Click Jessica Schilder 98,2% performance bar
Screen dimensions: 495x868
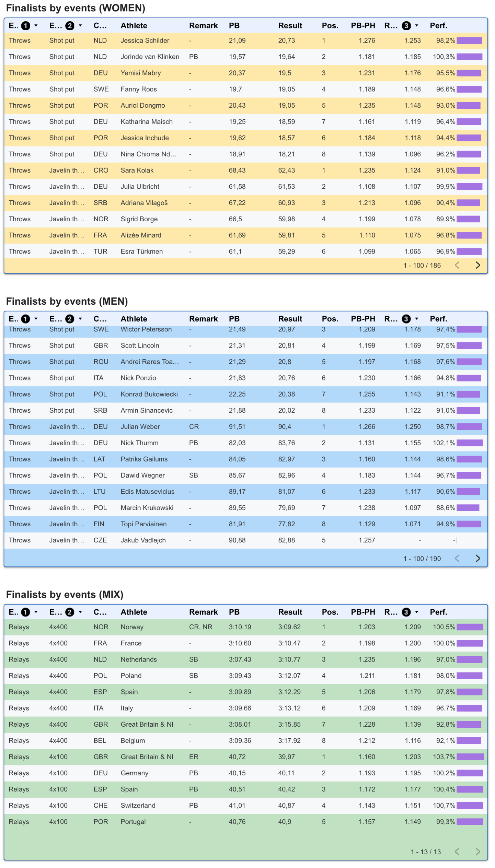pos(469,41)
